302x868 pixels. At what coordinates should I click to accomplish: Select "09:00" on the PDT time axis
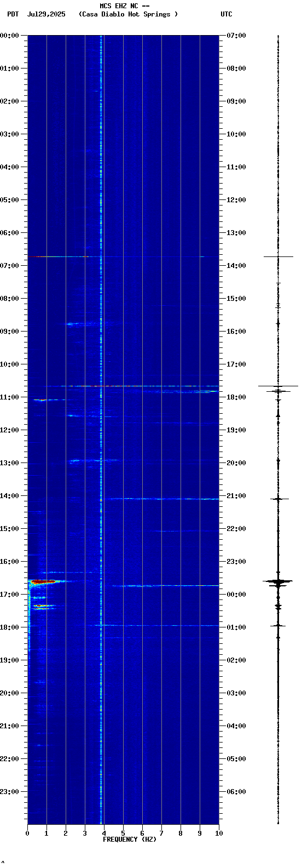pos(10,332)
